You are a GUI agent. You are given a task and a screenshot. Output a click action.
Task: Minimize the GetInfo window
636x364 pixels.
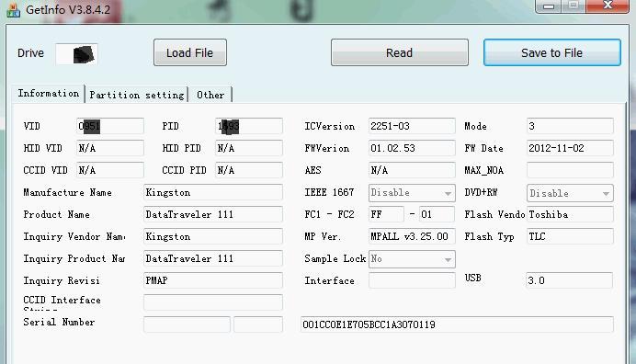pos(549,6)
